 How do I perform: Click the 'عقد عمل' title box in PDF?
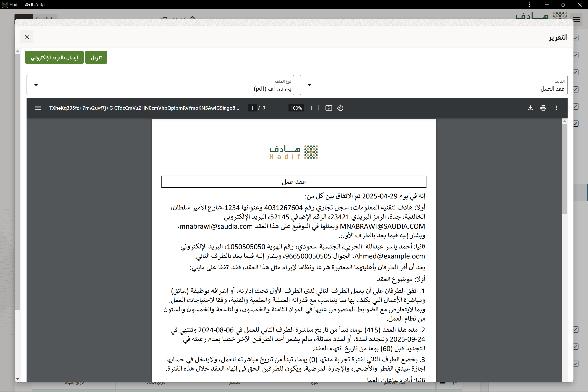click(x=294, y=182)
